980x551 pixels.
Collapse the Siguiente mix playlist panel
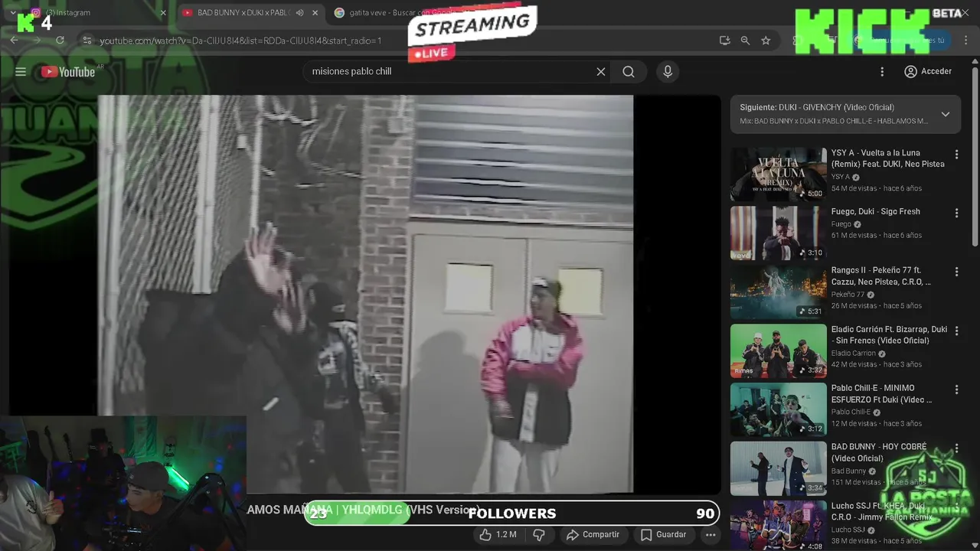(x=945, y=114)
